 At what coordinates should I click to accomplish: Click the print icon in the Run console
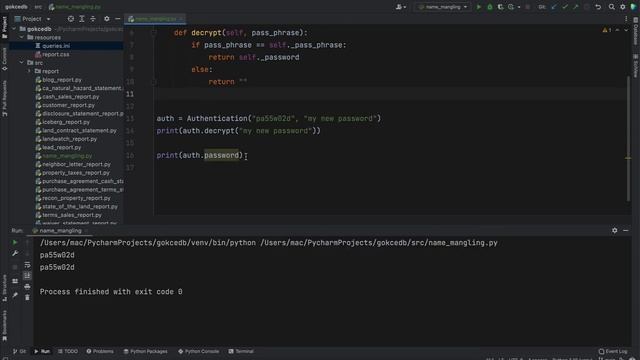click(27, 287)
